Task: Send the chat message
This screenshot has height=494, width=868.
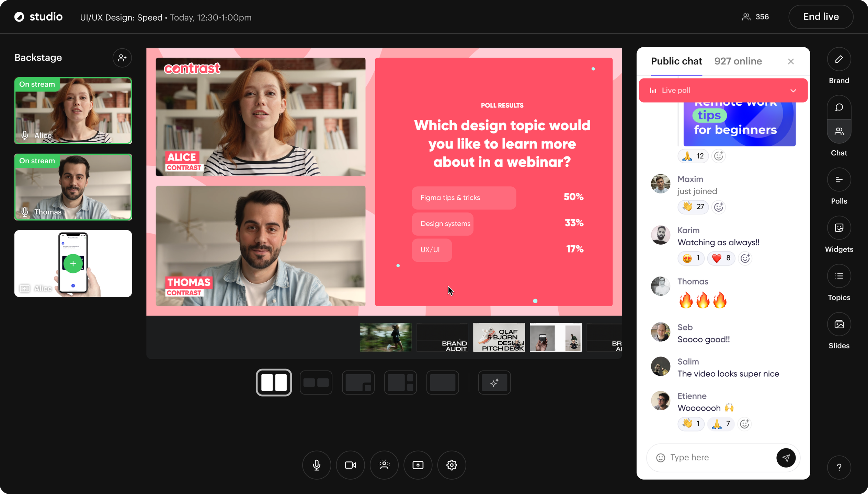Action: 786,458
